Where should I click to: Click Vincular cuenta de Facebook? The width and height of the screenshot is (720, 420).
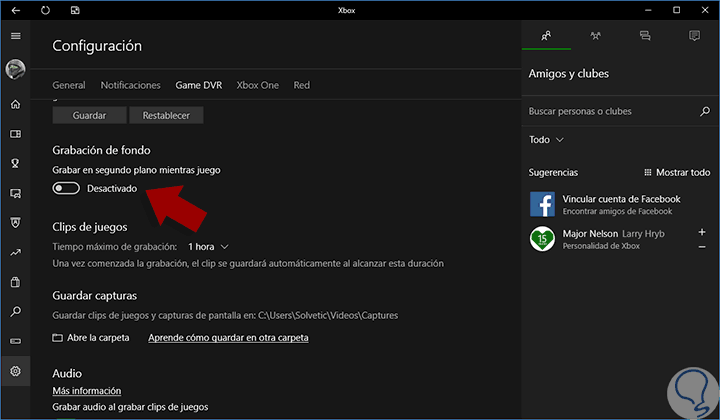coord(621,199)
